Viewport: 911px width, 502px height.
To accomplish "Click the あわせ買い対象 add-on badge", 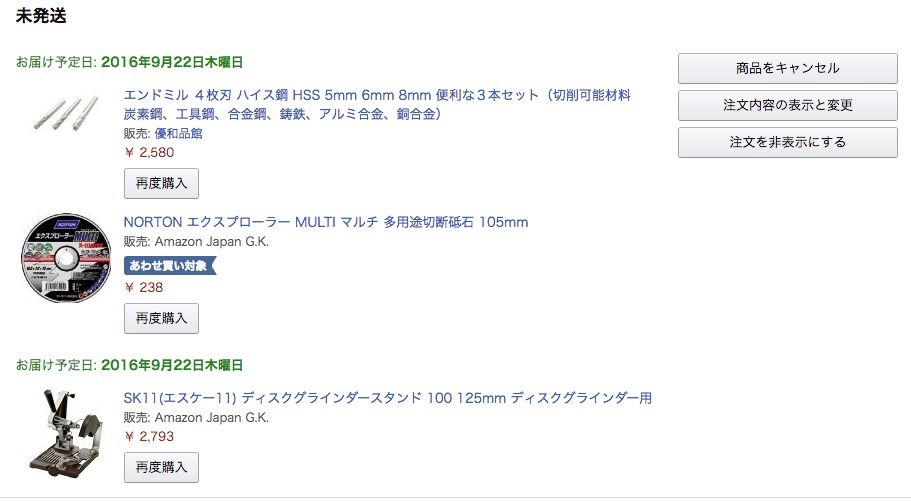I will coord(169,266).
